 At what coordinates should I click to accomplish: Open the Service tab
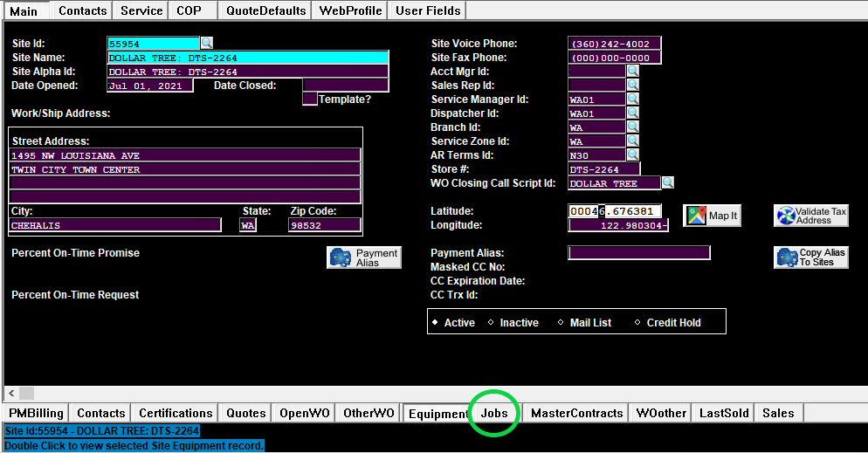pyautogui.click(x=141, y=10)
